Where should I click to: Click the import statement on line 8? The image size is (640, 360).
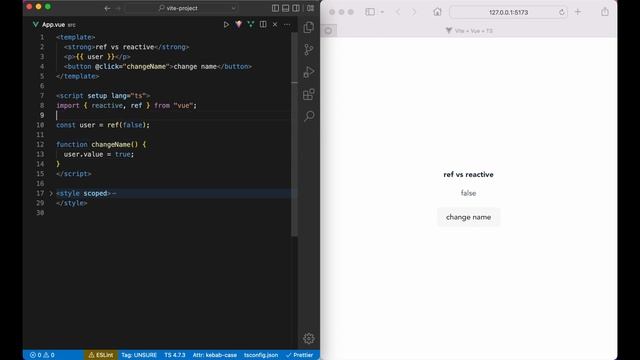[126, 105]
